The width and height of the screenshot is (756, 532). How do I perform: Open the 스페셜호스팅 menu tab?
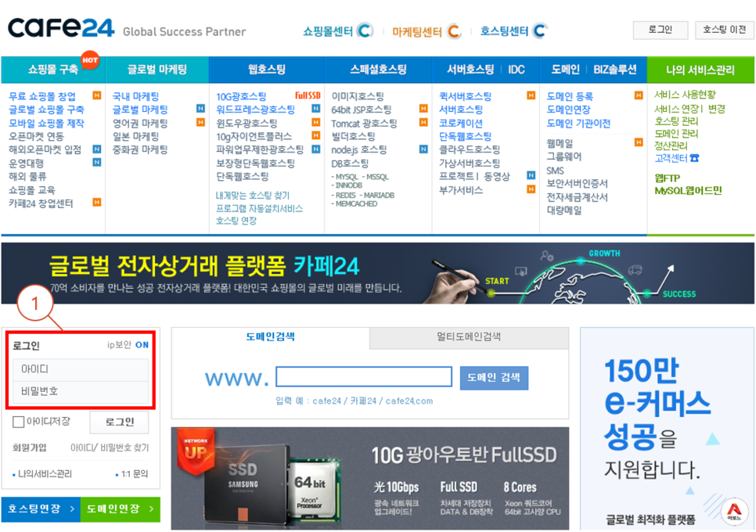pos(379,70)
